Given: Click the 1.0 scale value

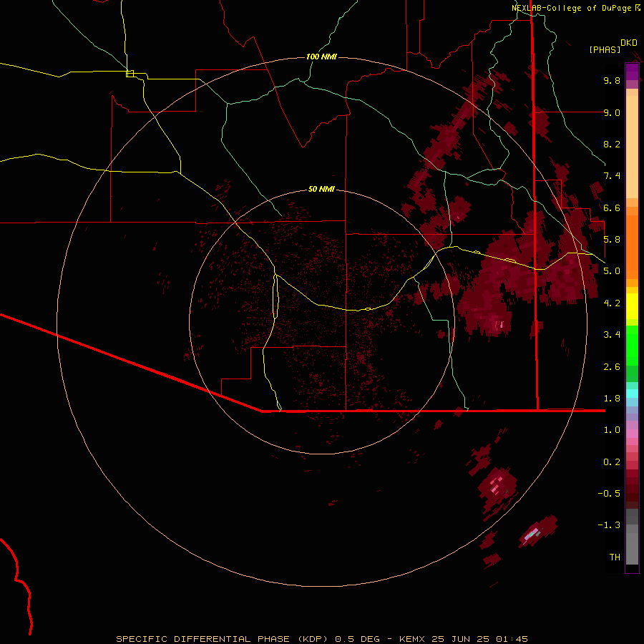Looking at the screenshot, I should [x=612, y=430].
